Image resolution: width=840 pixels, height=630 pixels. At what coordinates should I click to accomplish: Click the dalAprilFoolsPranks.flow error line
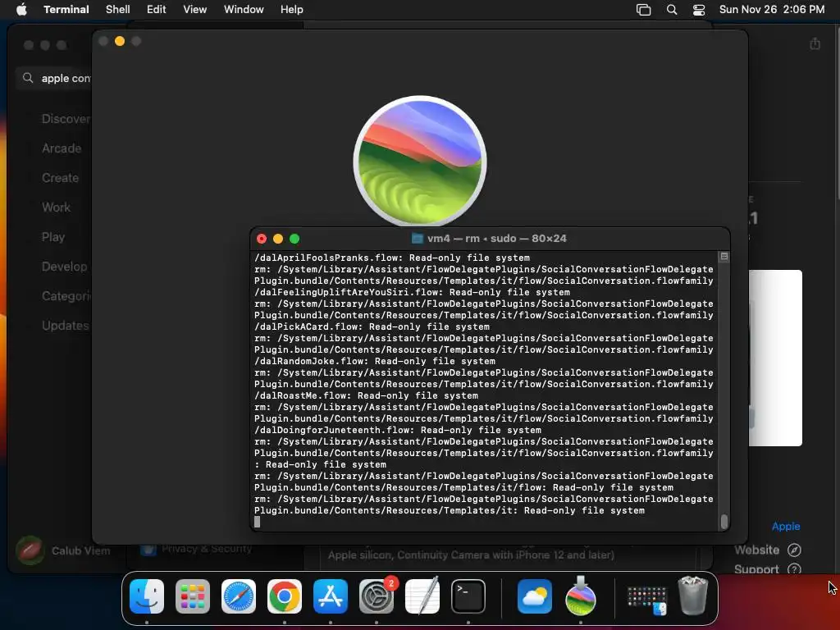[391, 258]
